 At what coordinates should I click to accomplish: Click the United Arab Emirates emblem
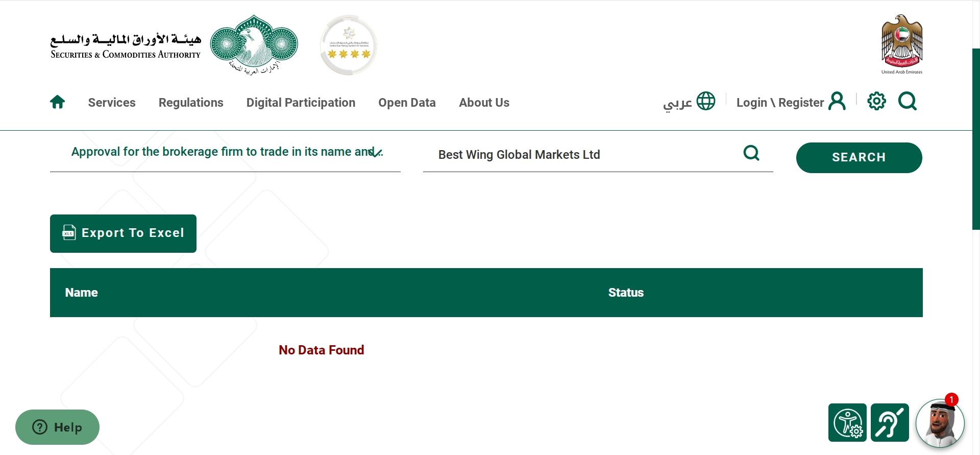pos(902,44)
